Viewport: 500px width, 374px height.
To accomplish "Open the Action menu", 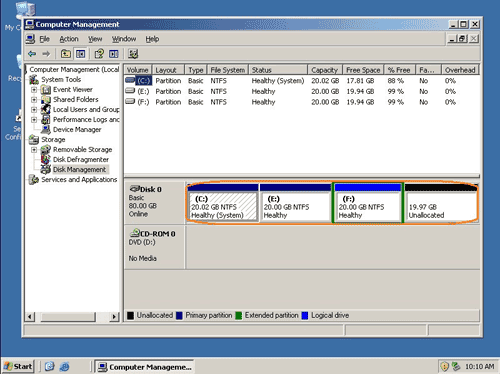I will pyautogui.click(x=69, y=39).
